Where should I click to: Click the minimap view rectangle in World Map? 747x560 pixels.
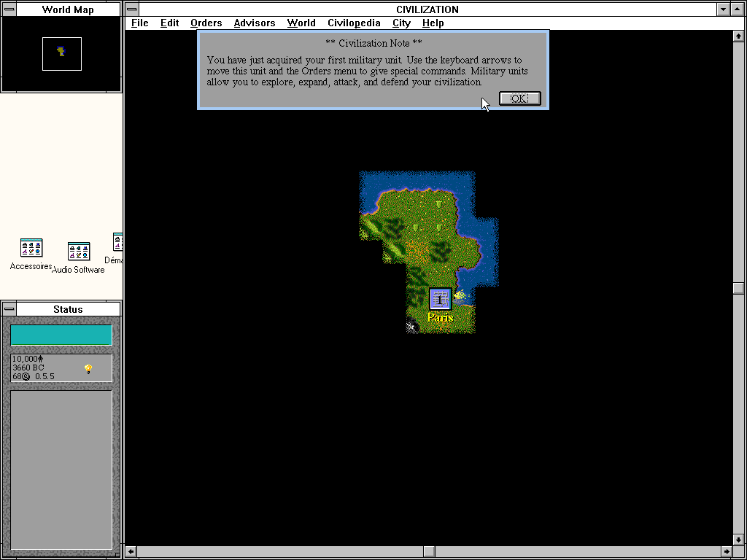tap(62, 54)
